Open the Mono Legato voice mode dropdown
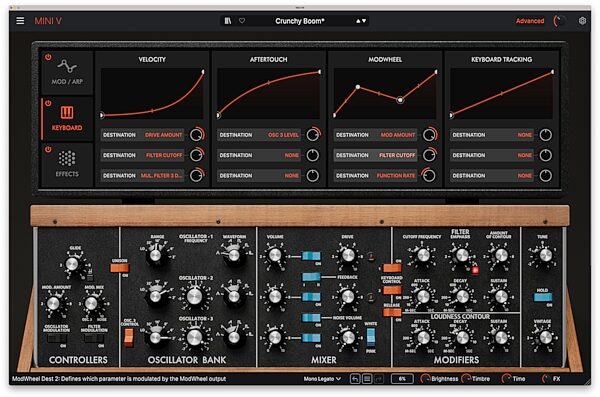 pos(322,379)
